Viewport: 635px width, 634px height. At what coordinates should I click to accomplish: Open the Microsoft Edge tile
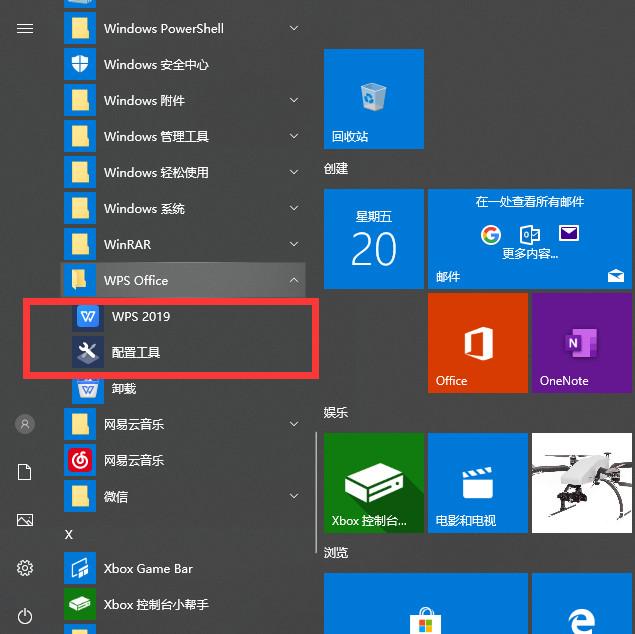pyautogui.click(x=582, y=603)
